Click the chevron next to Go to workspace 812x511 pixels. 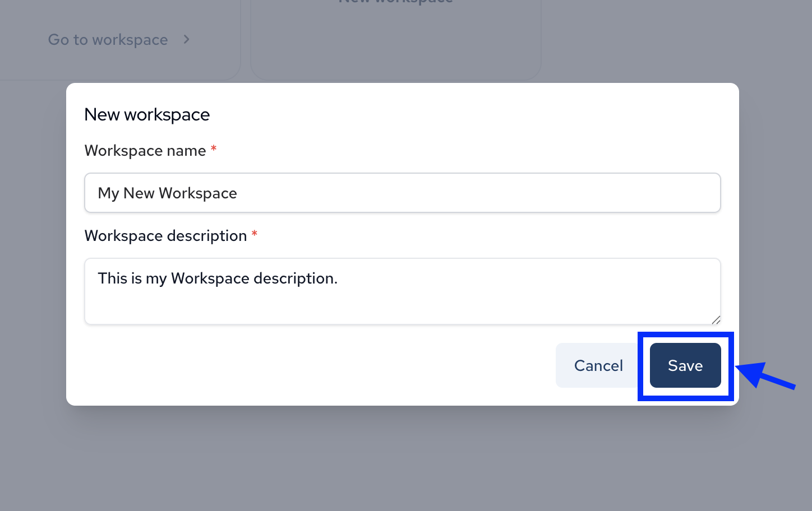coord(186,39)
